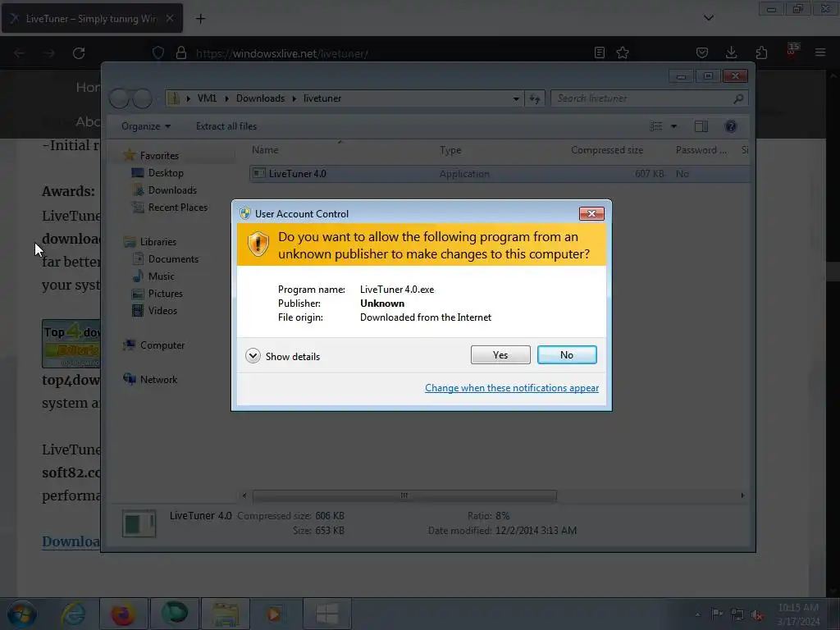The image size is (840, 630).
Task: Sort by Compressed size column header
Action: coord(606,150)
